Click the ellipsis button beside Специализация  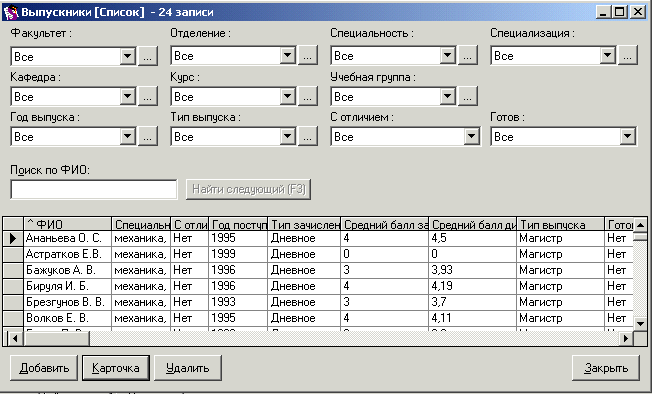[x=628, y=55]
